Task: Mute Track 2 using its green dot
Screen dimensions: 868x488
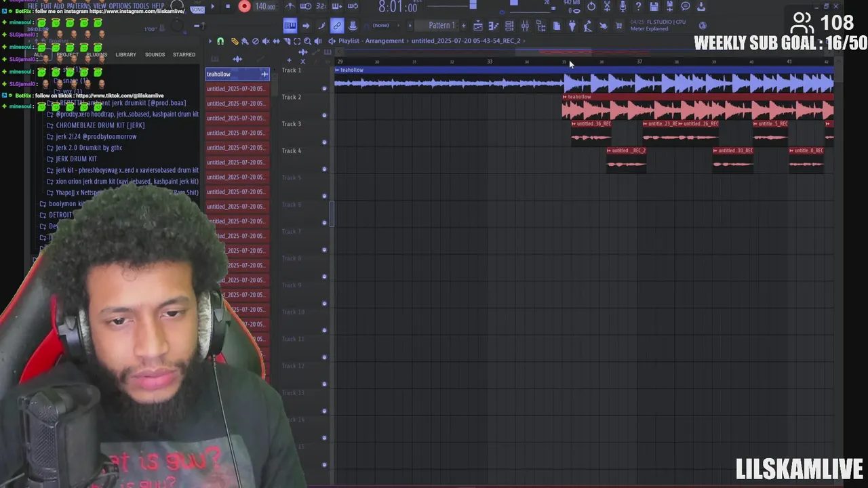Action: click(x=324, y=115)
